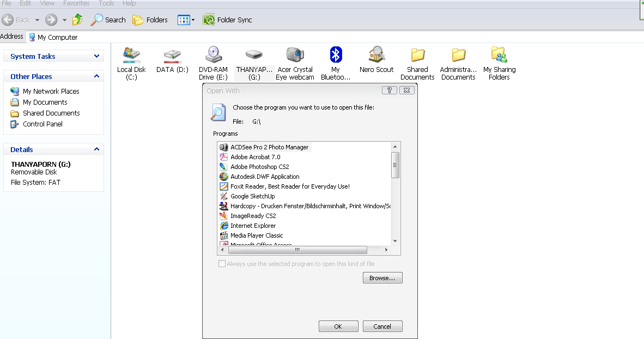Viewport: 644px width, 339px height.
Task: Collapse the Details panel
Action: [x=96, y=149]
